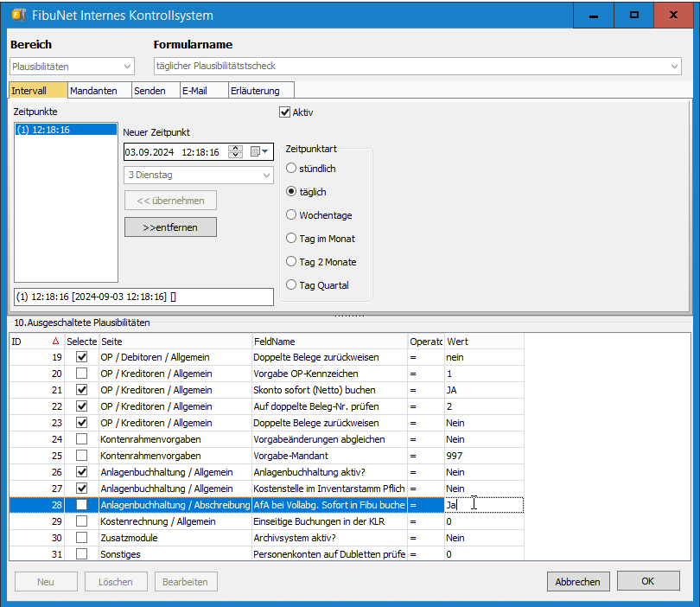Check the Select box for row 28
This screenshot has width=700, height=607.
pyautogui.click(x=82, y=505)
